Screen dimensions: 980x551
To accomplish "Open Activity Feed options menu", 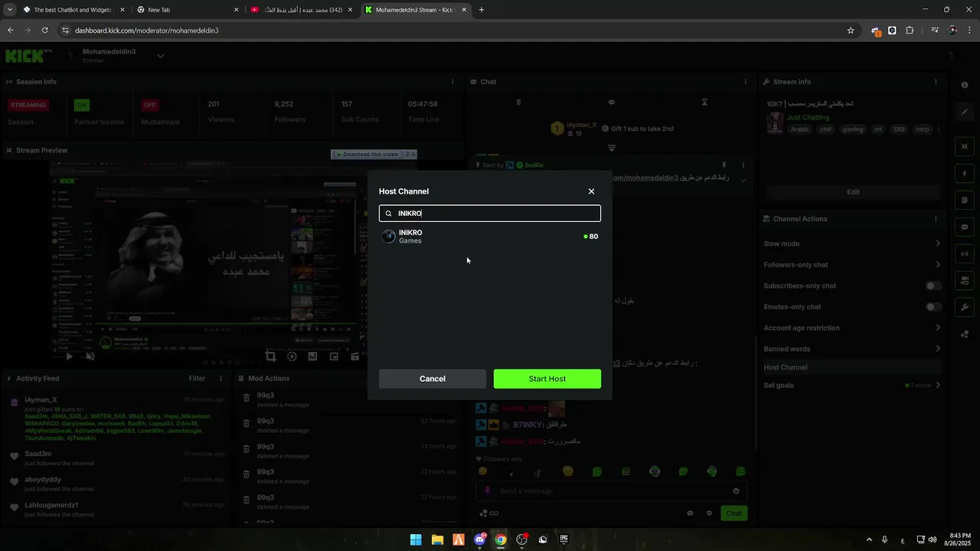I will pos(220,378).
